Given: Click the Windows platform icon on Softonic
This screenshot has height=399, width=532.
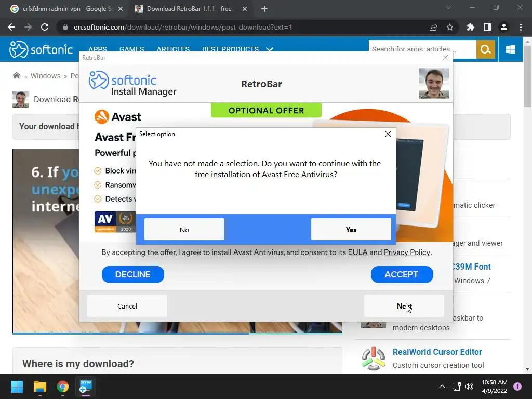Looking at the screenshot, I should [x=511, y=49].
